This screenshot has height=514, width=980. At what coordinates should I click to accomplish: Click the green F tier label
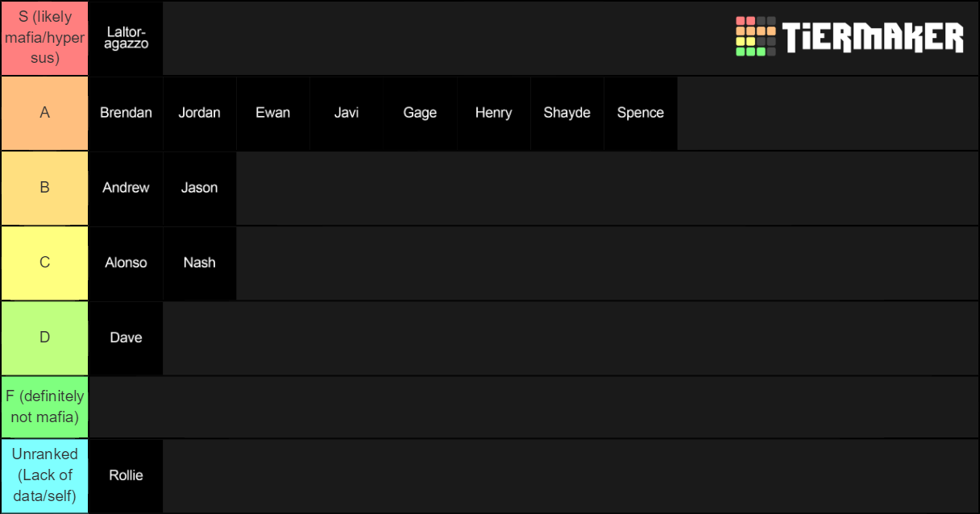click(x=44, y=407)
